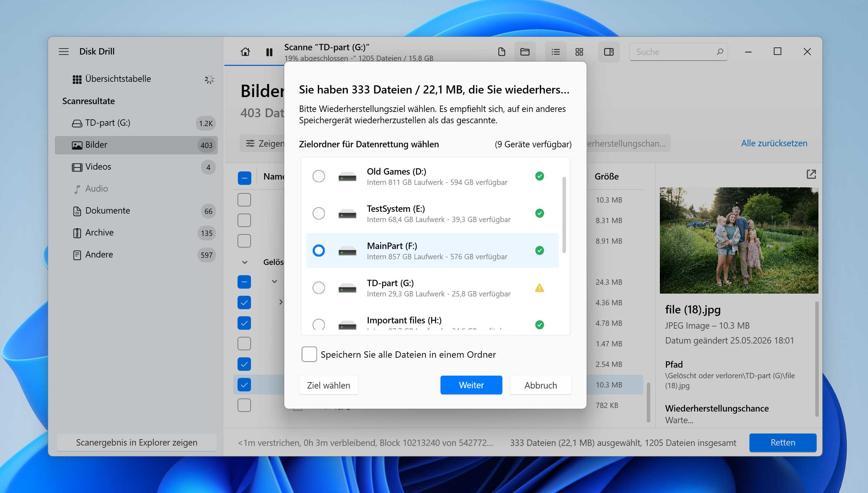Click the drive icon for TestSystem (E:)
This screenshot has width=868, height=493.
(347, 214)
